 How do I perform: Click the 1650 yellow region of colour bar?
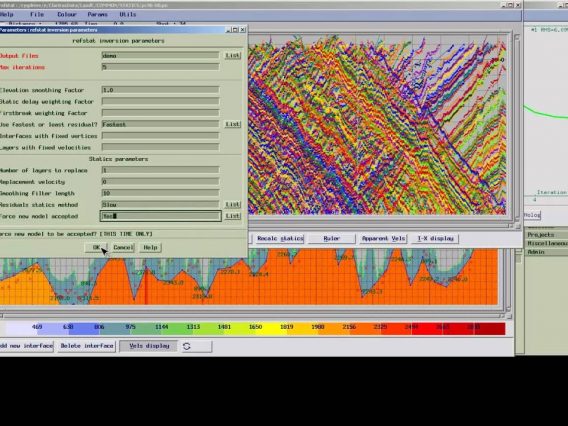tap(255, 329)
